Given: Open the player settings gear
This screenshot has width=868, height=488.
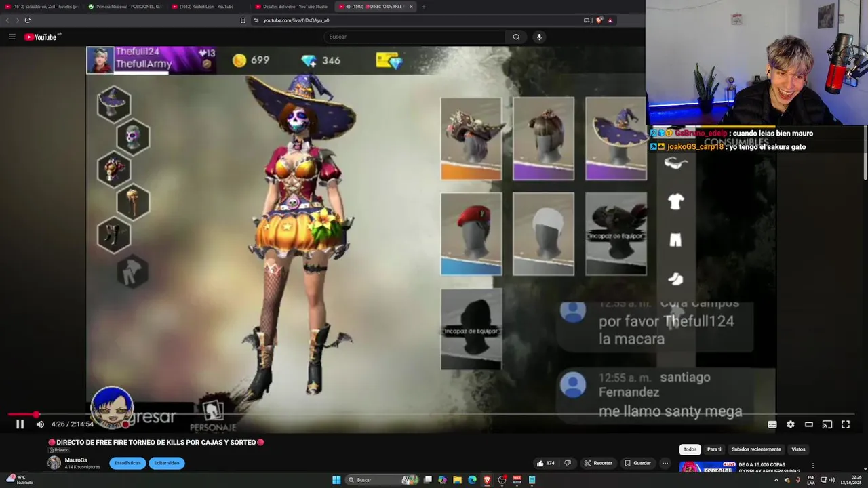Looking at the screenshot, I should click(790, 424).
